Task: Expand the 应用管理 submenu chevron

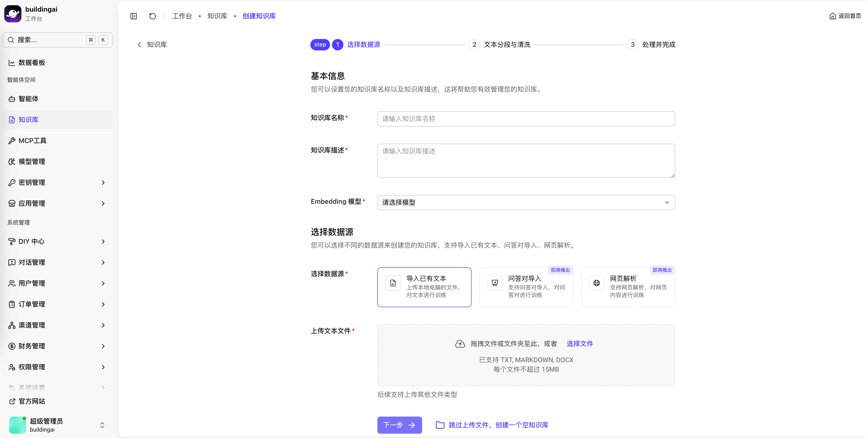Action: 103,204
